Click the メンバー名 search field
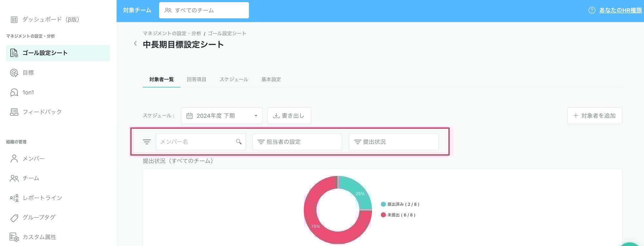This screenshot has height=246, width=644. pos(196,142)
